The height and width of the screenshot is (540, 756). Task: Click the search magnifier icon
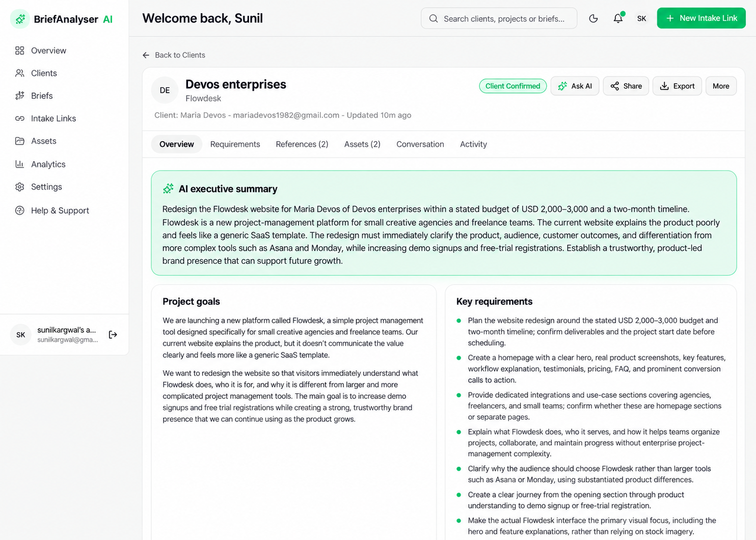click(434, 18)
